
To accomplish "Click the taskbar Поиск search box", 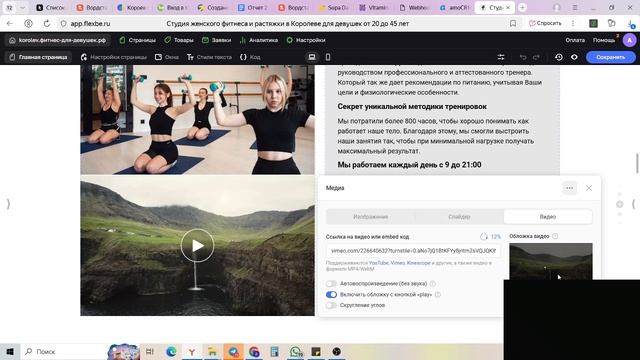I will tap(63, 351).
